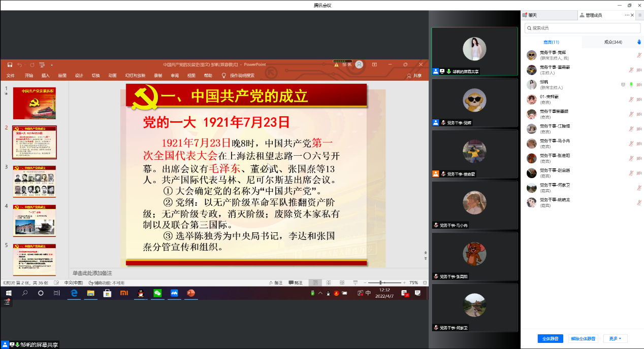Expand the 更多 dropdown button
The width and height of the screenshot is (644, 349).
(615, 338)
